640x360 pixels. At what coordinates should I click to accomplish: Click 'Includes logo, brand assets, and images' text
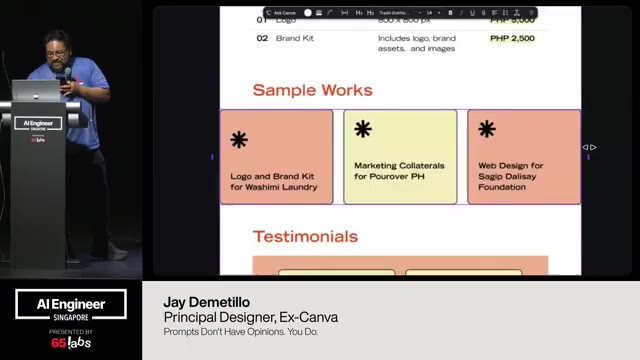tap(417, 43)
